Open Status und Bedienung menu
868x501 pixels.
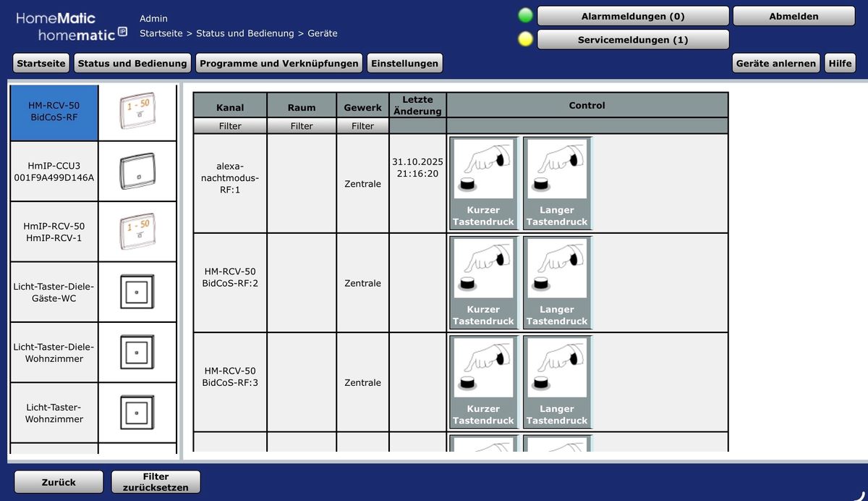tap(132, 63)
